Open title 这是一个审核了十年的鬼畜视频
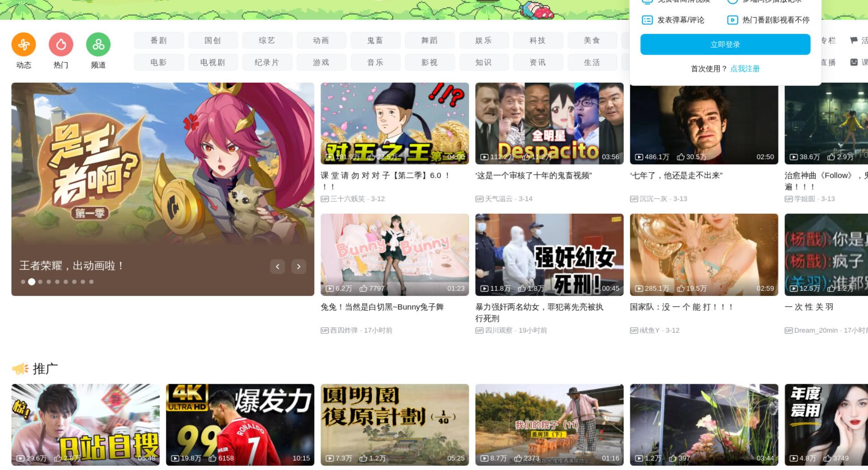Viewport: 868px width, 470px height. 533,175
